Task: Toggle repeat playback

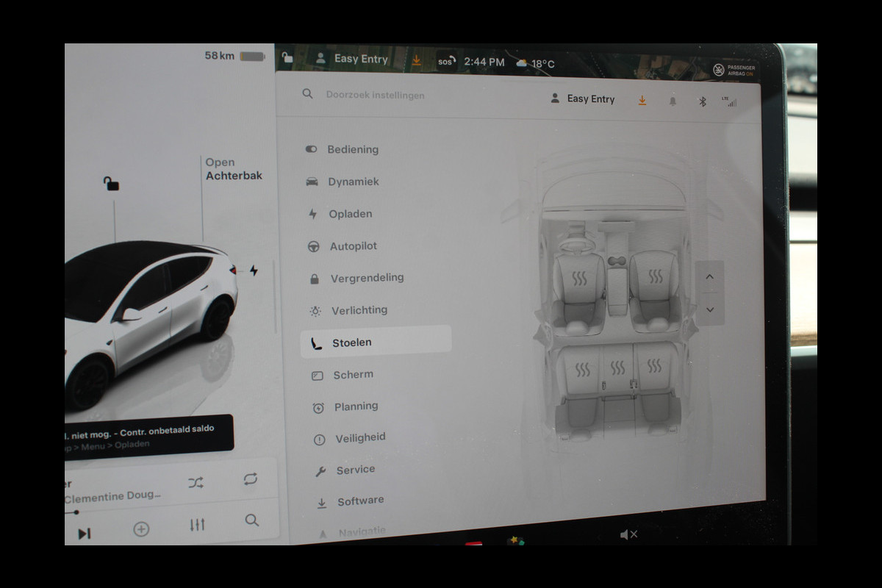Action: [251, 479]
